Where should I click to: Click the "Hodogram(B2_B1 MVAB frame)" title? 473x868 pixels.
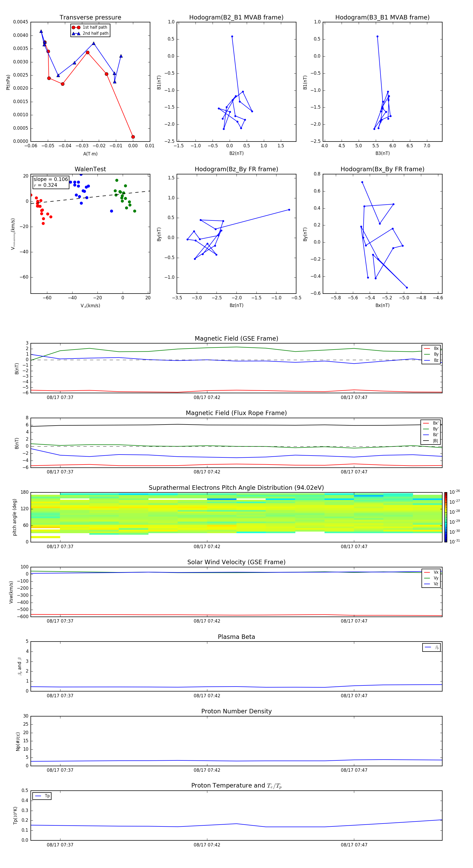(236, 17)
